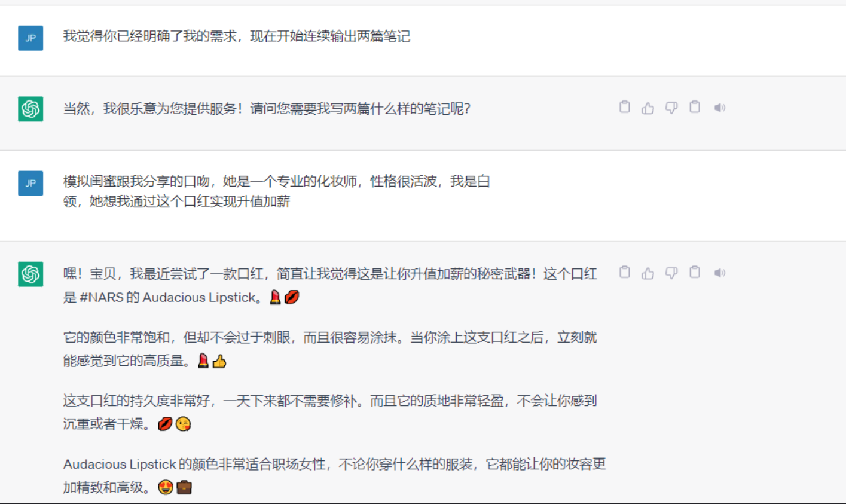The height and width of the screenshot is (504, 846).
Task: Click the paragraph about 持久度非常好
Action: pos(330,413)
